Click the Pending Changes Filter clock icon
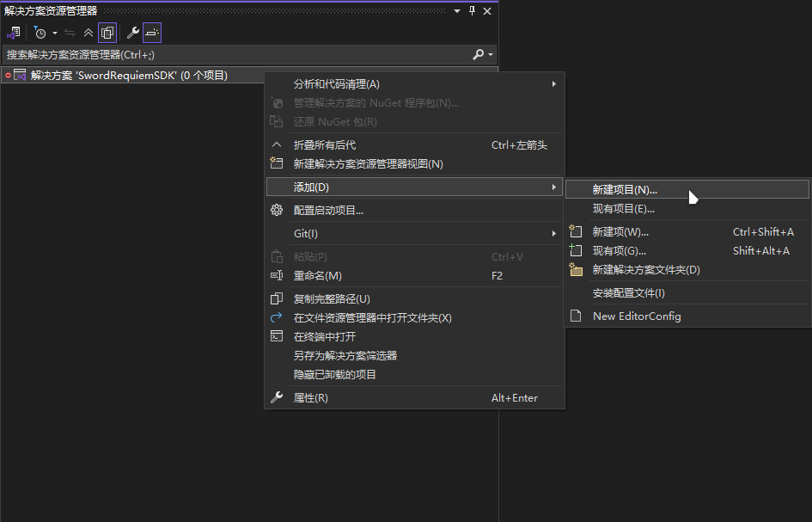The height and width of the screenshot is (522, 812). pyautogui.click(x=40, y=32)
